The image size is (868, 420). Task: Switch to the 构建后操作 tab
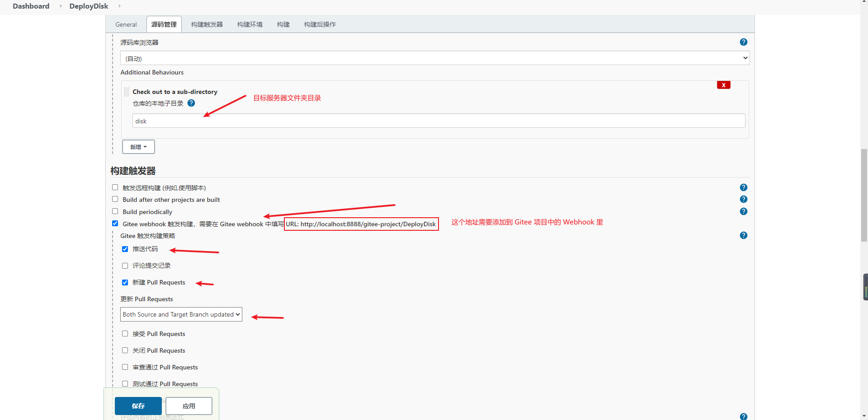[320, 24]
